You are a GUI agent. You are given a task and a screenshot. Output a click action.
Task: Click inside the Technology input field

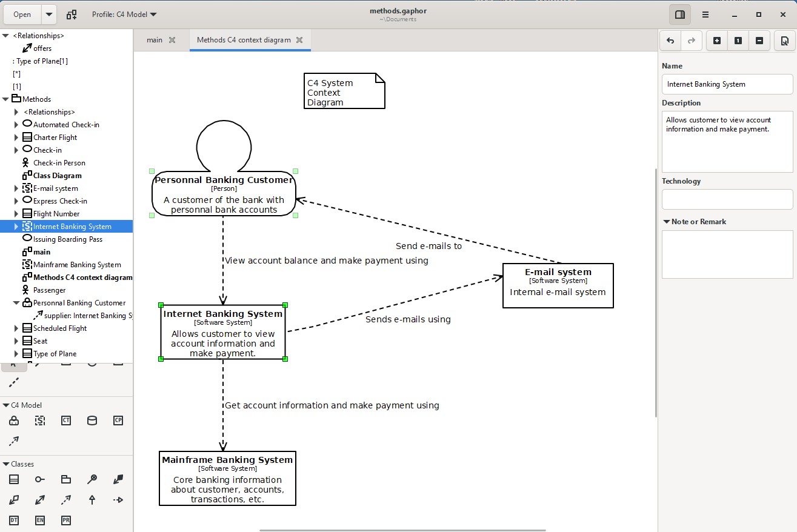[x=727, y=199]
